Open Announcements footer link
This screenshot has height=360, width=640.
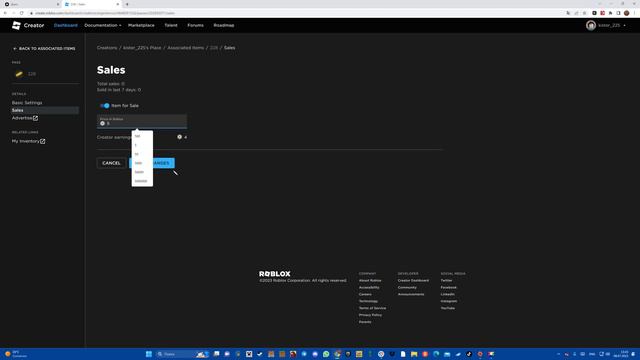[411, 295]
